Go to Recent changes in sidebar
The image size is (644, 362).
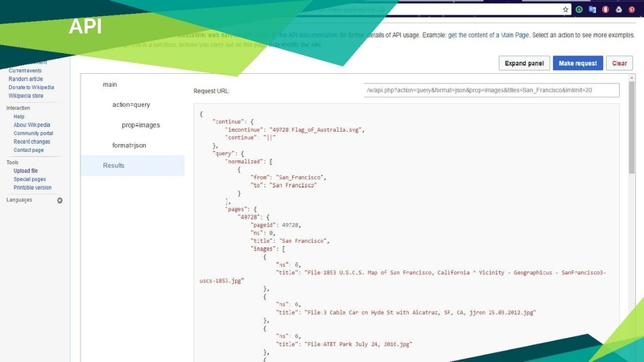click(x=31, y=142)
